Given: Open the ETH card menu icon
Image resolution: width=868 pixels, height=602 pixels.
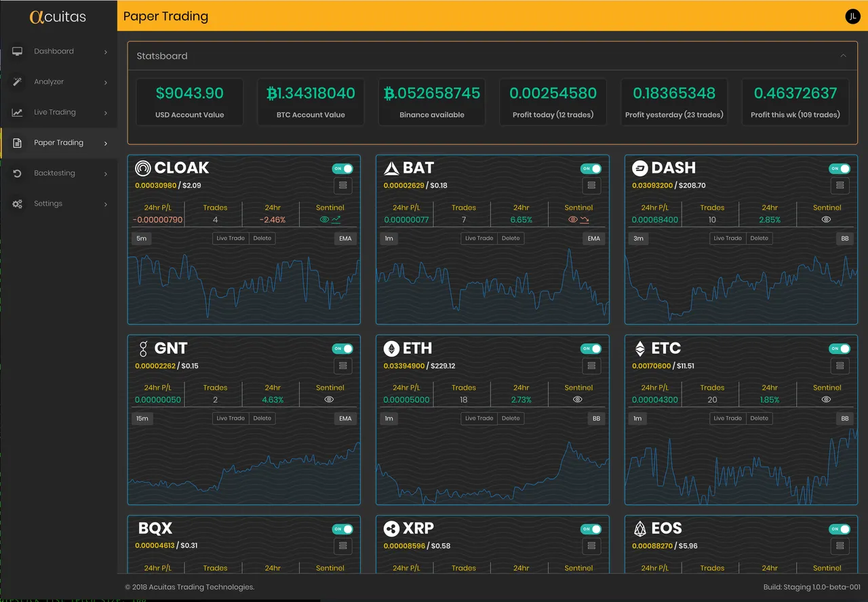Looking at the screenshot, I should [x=591, y=365].
